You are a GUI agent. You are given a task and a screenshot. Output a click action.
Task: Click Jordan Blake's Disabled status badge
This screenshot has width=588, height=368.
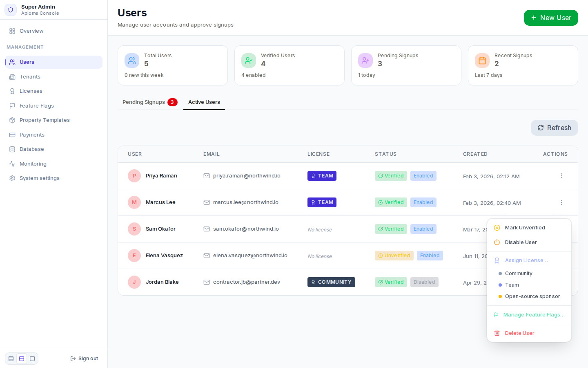pos(424,282)
